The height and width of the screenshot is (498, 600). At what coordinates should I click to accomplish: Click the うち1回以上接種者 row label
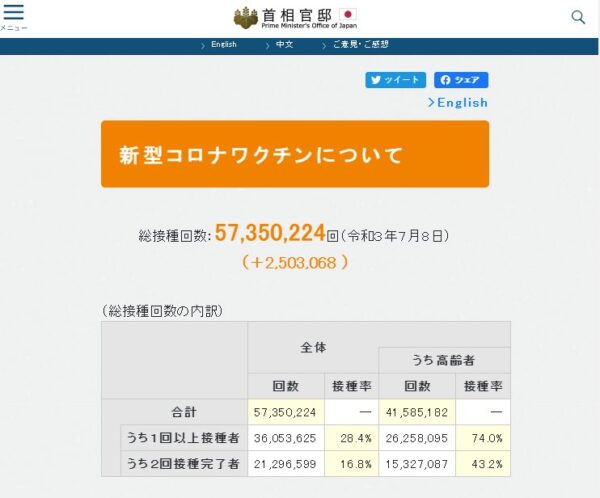183,437
